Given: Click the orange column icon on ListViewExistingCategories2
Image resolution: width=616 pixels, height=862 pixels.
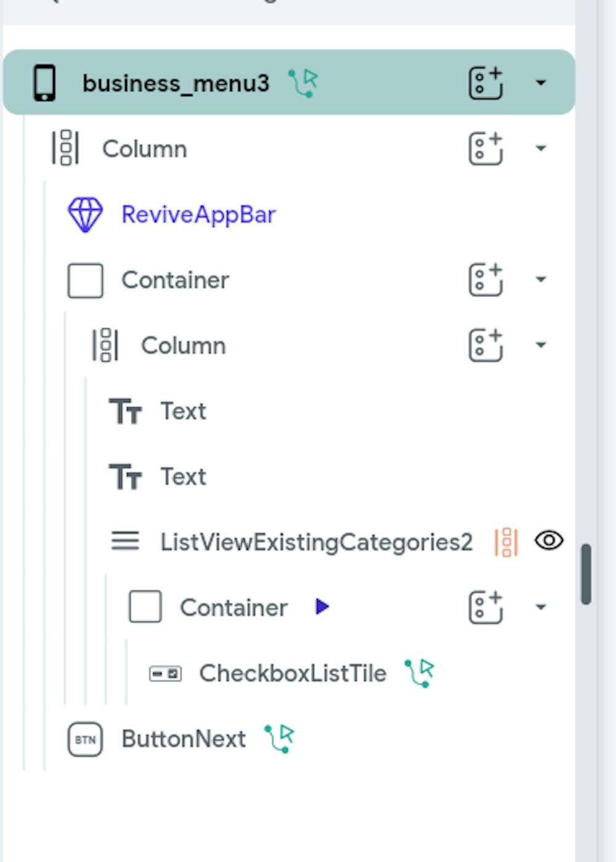Looking at the screenshot, I should tap(506, 542).
